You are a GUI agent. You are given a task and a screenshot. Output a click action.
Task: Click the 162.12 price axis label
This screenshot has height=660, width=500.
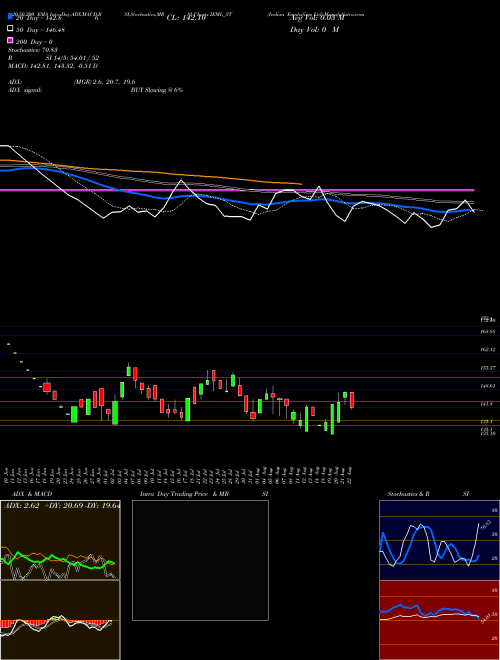487,349
